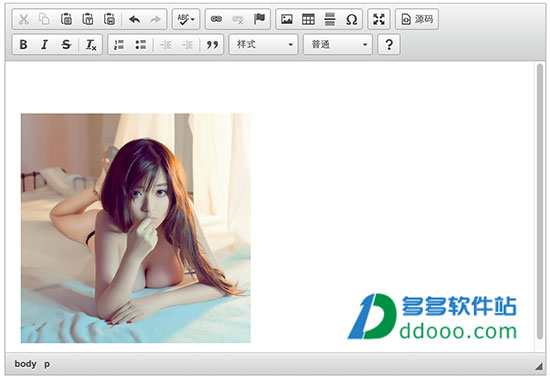
Task: Open About help question mark
Action: pos(389,44)
